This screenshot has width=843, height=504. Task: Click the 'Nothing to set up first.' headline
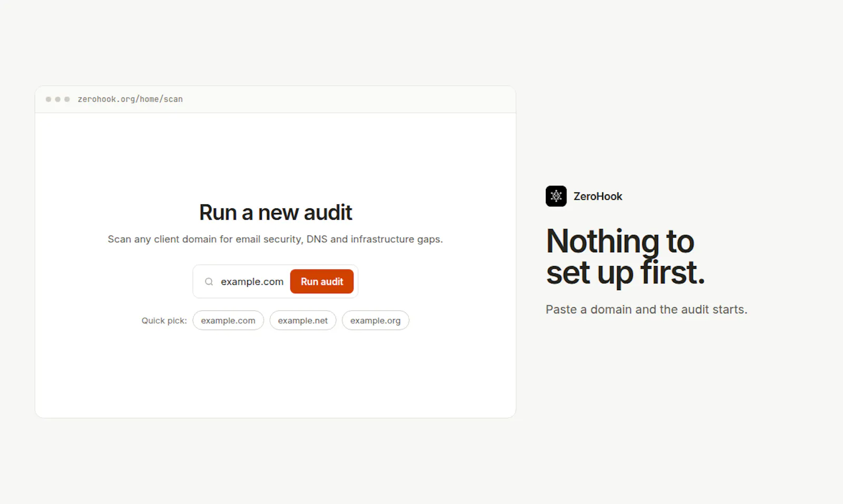tap(625, 256)
